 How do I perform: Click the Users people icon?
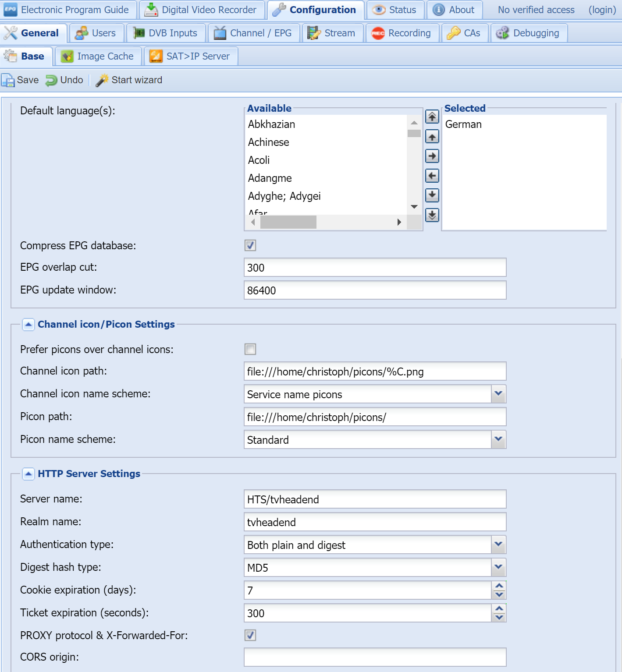point(82,33)
